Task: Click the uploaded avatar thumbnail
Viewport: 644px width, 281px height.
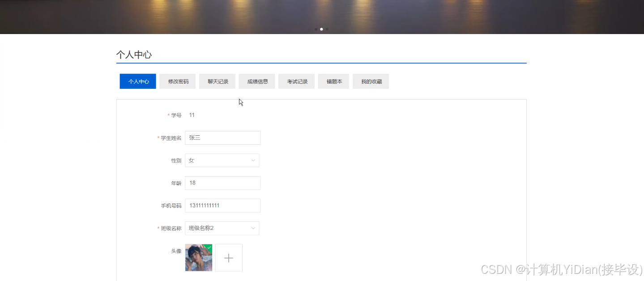Action: 199,258
